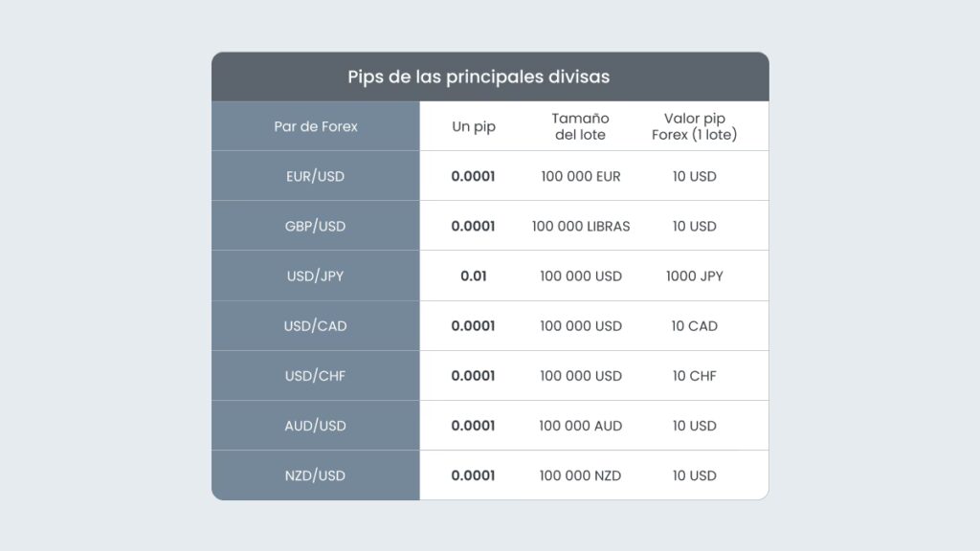
Task: Click the 'Valor pip Forex (1 lote)' header
Action: [695, 126]
